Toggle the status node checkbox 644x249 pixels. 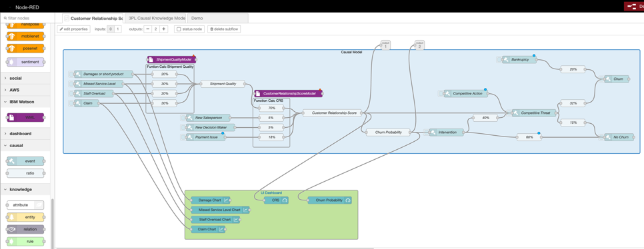coord(178,29)
